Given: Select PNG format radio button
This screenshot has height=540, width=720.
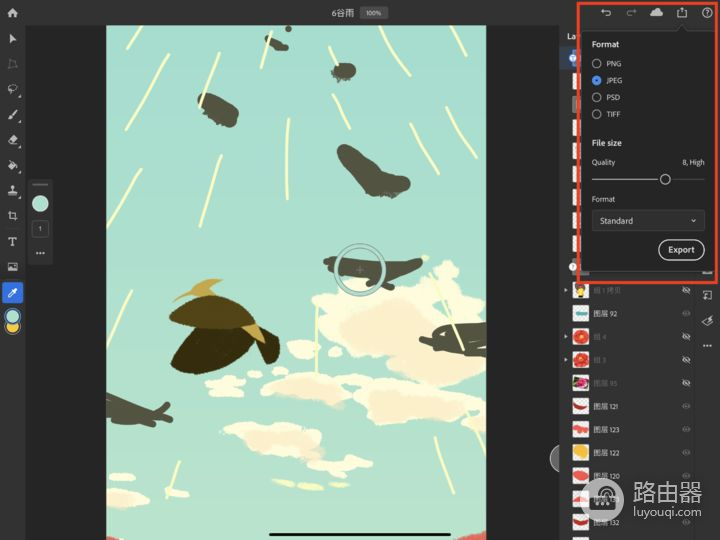Looking at the screenshot, I should (597, 64).
